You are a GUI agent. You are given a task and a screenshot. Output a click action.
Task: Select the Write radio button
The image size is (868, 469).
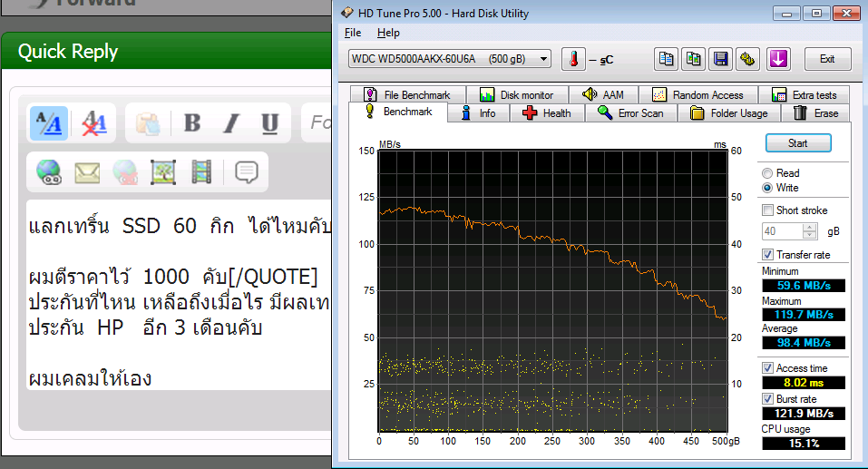click(x=767, y=188)
